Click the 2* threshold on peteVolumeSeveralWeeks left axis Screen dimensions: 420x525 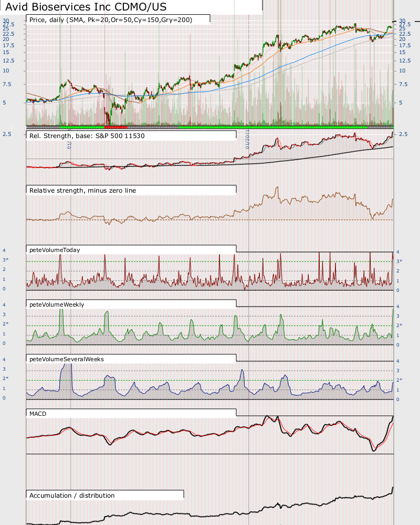(x=6, y=379)
